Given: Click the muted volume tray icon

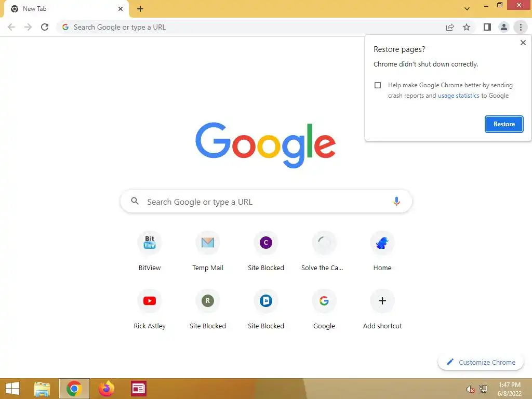Looking at the screenshot, I should [x=470, y=389].
